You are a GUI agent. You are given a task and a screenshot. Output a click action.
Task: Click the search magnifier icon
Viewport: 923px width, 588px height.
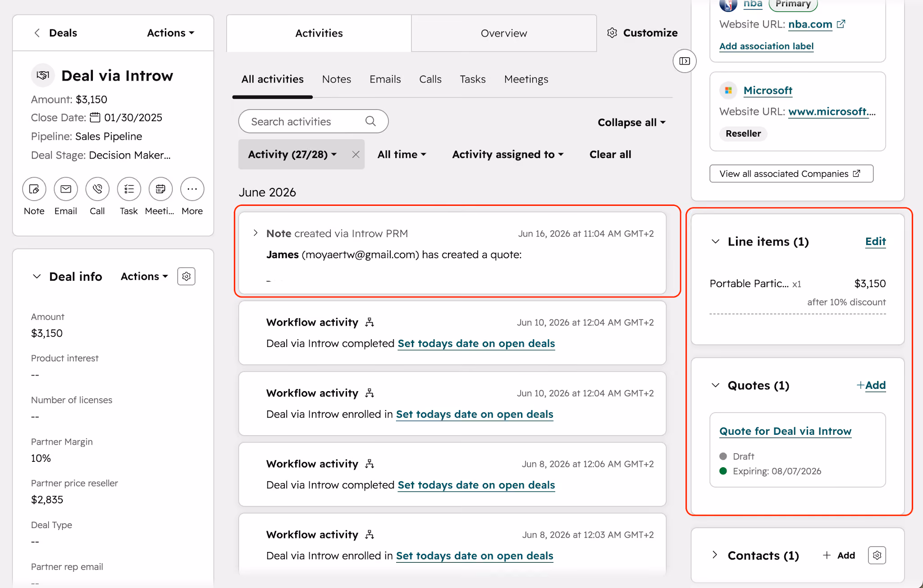[x=370, y=121]
